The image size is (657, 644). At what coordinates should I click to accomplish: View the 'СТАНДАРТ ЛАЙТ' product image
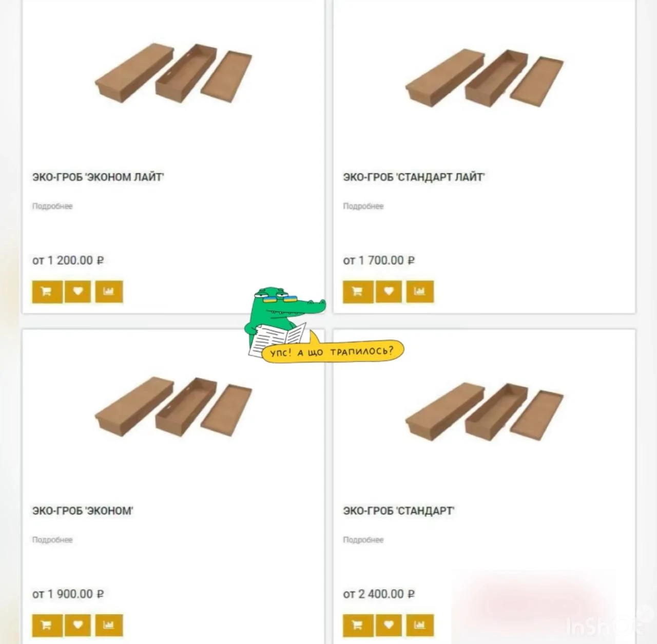coord(484,79)
